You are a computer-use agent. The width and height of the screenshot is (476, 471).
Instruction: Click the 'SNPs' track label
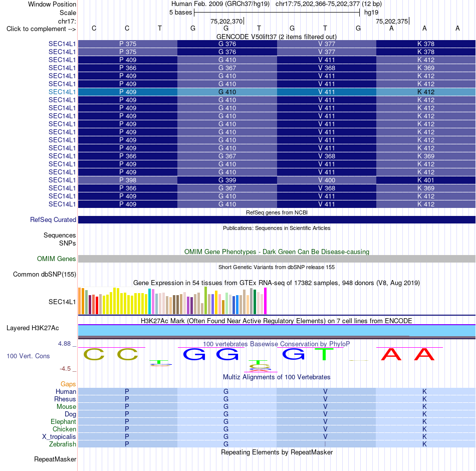68,243
